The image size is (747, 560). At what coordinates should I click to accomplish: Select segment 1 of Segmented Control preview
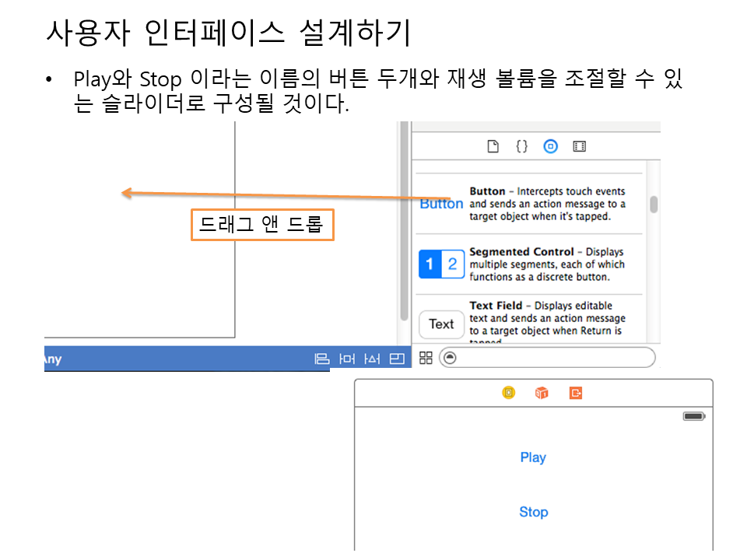click(430, 264)
